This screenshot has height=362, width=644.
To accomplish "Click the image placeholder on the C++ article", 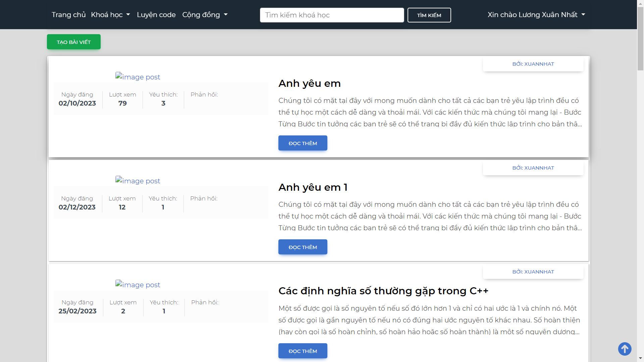I will (x=138, y=285).
